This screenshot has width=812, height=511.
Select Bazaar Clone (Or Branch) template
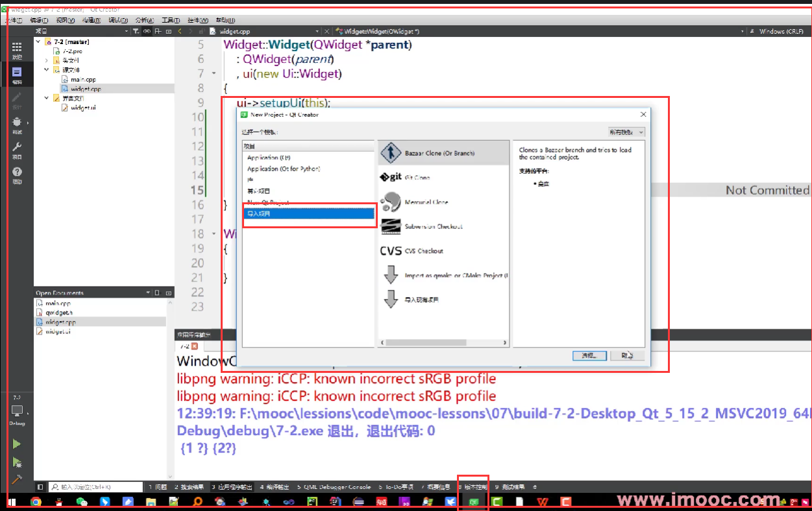click(x=444, y=153)
